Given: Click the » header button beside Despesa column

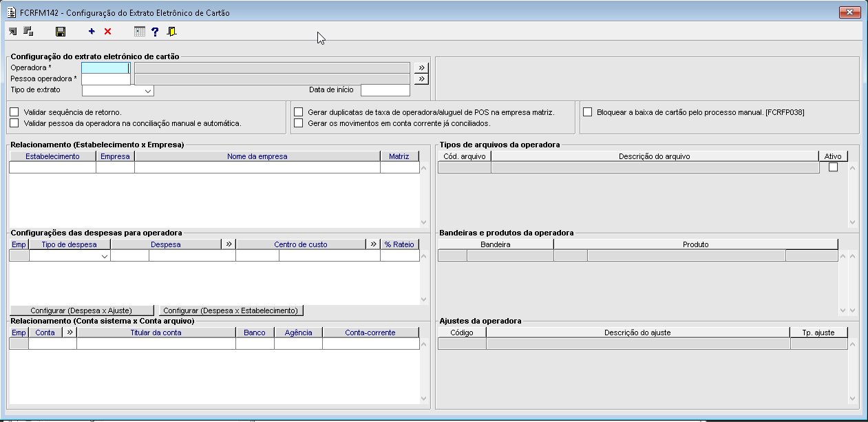Looking at the screenshot, I should click(x=229, y=244).
